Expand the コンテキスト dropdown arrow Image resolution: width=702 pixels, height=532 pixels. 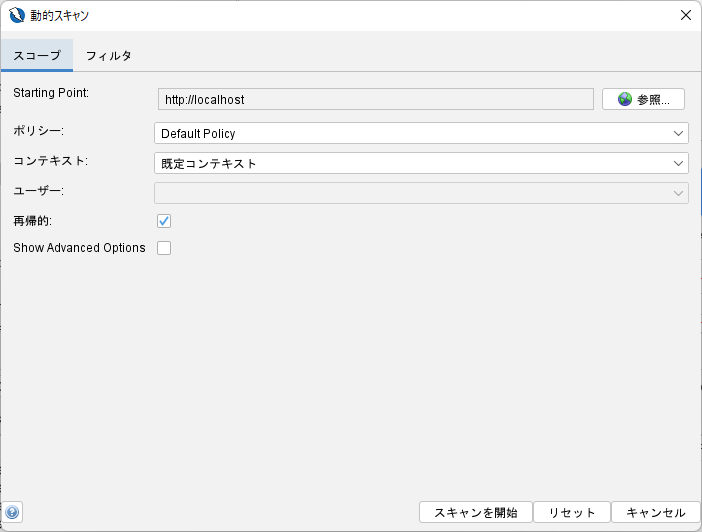coord(678,163)
